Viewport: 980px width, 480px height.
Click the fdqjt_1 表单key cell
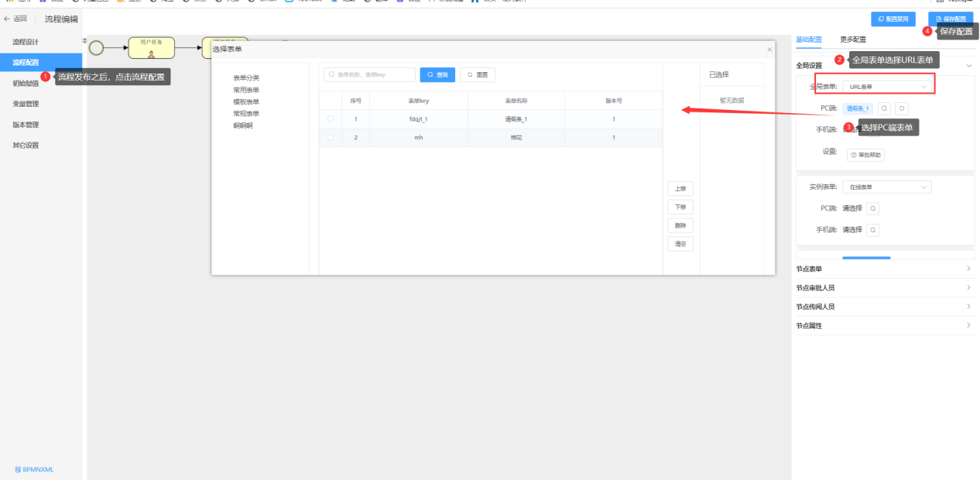(x=419, y=119)
